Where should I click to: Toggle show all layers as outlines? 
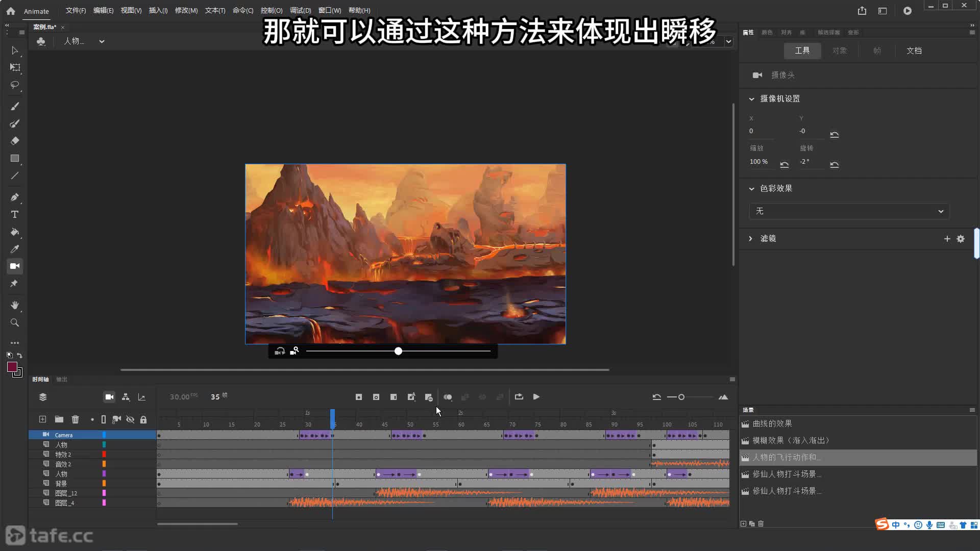[104, 419]
